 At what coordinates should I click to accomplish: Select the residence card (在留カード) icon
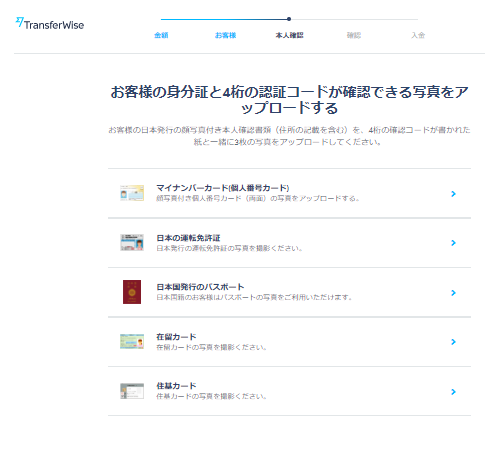(x=132, y=341)
